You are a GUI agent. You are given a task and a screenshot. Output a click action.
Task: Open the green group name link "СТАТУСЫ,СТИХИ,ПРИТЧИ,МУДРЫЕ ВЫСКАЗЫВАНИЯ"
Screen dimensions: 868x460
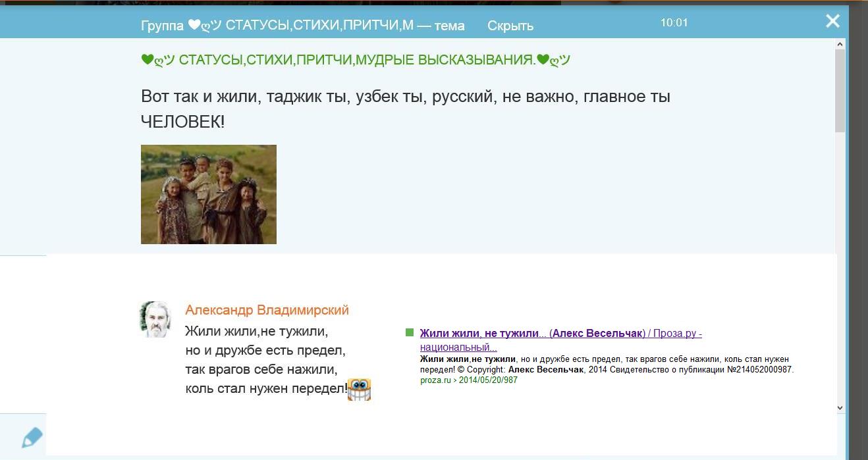pos(356,60)
